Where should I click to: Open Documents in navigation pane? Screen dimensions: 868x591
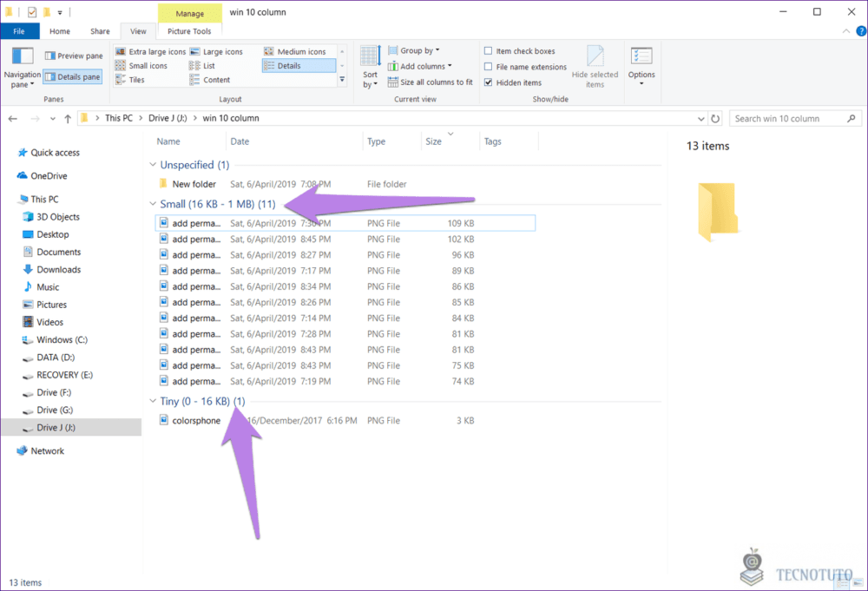(x=51, y=253)
